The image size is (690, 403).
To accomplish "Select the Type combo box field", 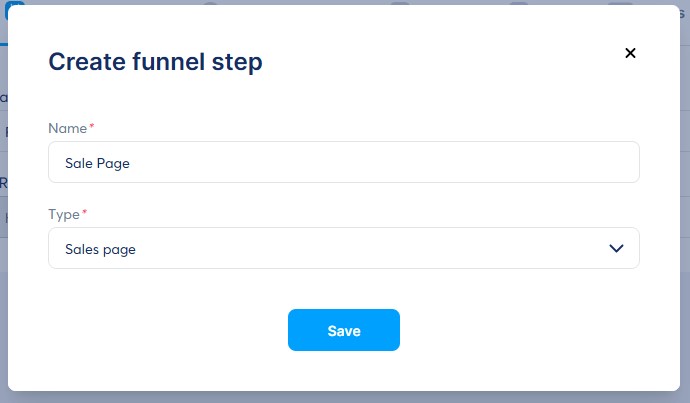I will tap(343, 249).
